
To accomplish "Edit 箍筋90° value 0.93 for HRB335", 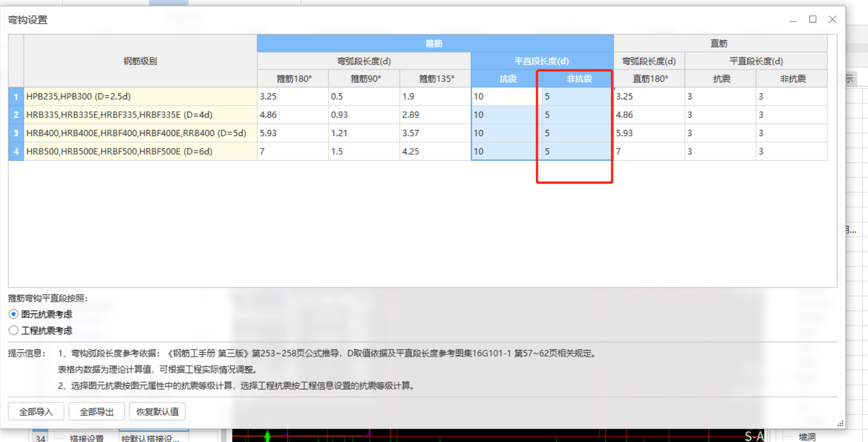I will (364, 115).
